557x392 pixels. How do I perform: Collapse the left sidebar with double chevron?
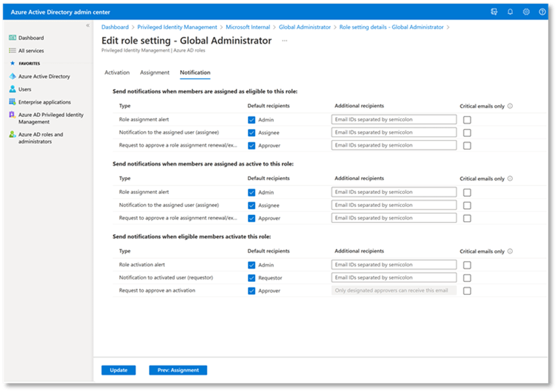click(x=87, y=26)
